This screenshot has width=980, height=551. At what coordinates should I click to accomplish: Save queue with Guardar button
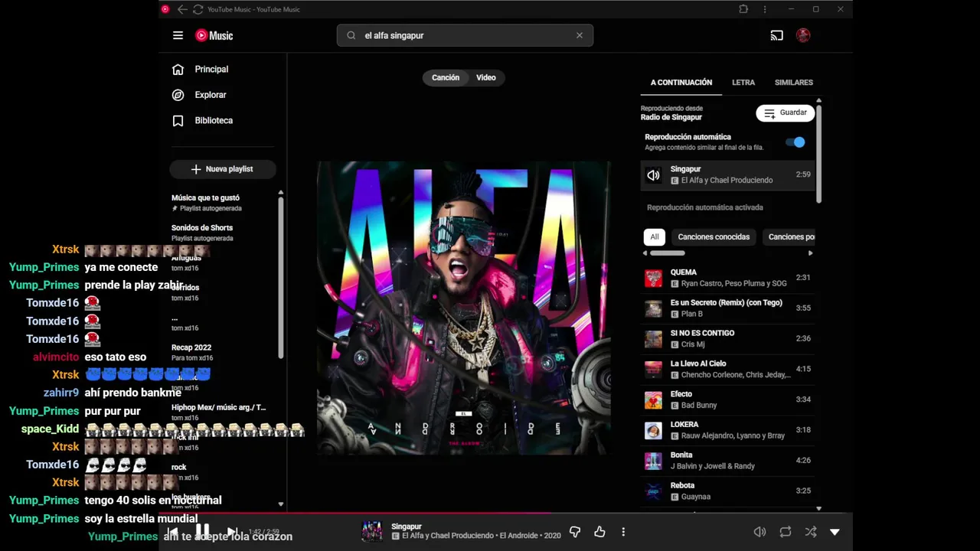tap(785, 112)
